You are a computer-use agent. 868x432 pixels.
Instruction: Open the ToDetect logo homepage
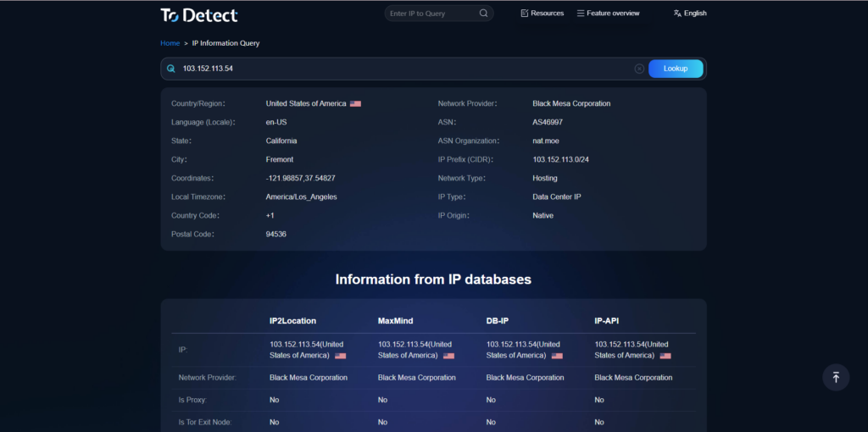pyautogui.click(x=199, y=15)
